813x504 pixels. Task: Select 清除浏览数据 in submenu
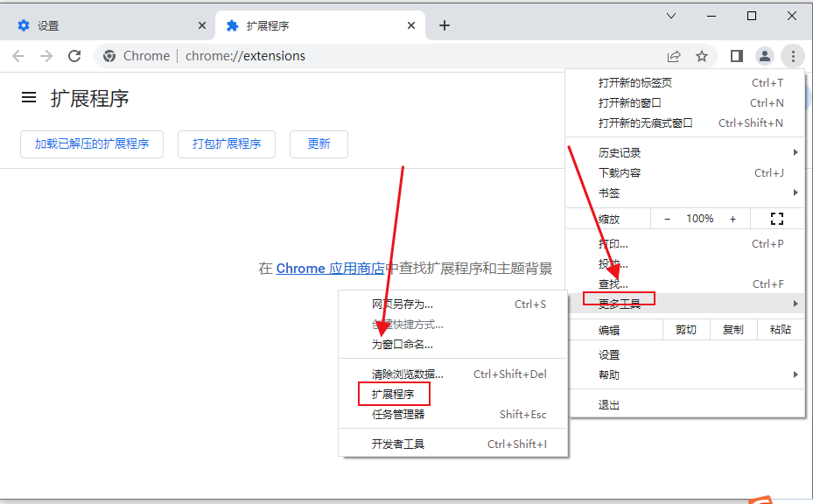click(x=453, y=374)
